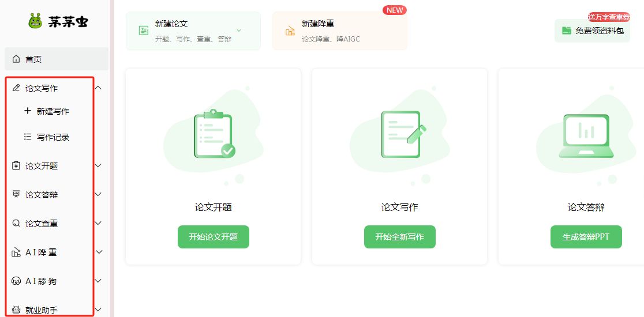Click the 开始论文开题 button
644x317 pixels.
tap(214, 237)
